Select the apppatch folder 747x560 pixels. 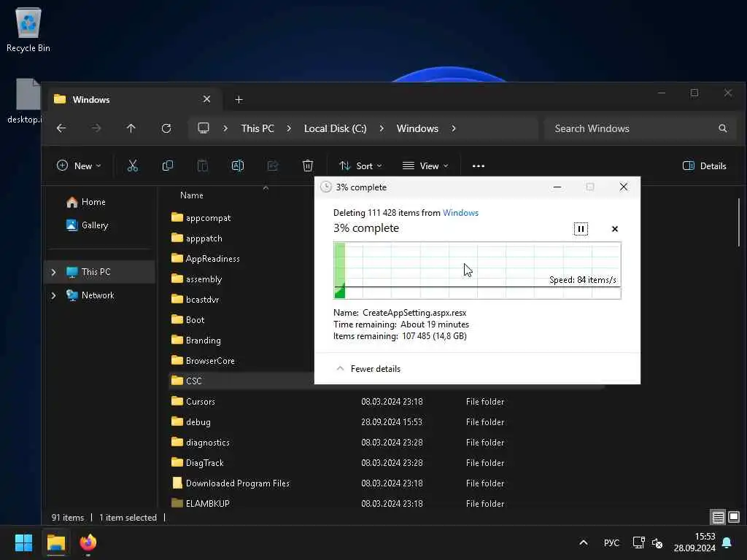[197, 238]
